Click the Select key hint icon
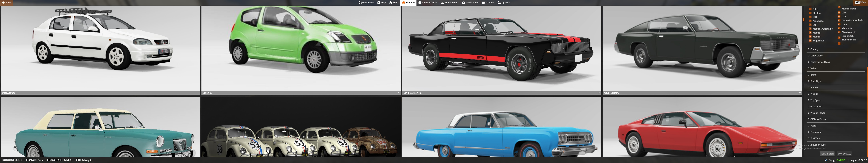The image size is (868, 163). 8,160
